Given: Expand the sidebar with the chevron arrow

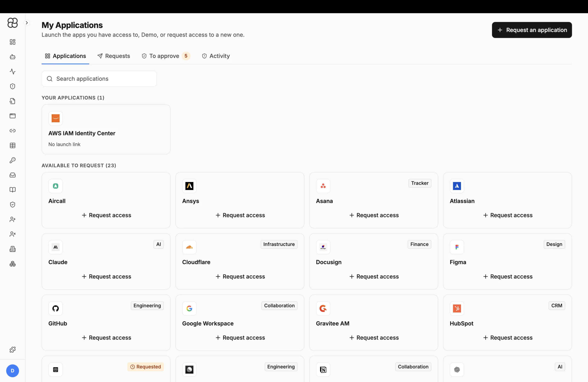Looking at the screenshot, I should tap(27, 23).
